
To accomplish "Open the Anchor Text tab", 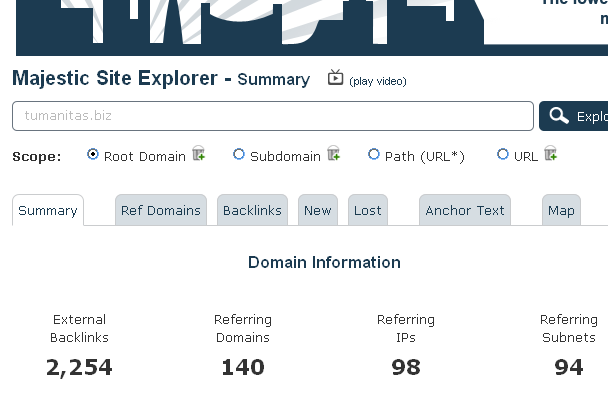I will point(465,211).
